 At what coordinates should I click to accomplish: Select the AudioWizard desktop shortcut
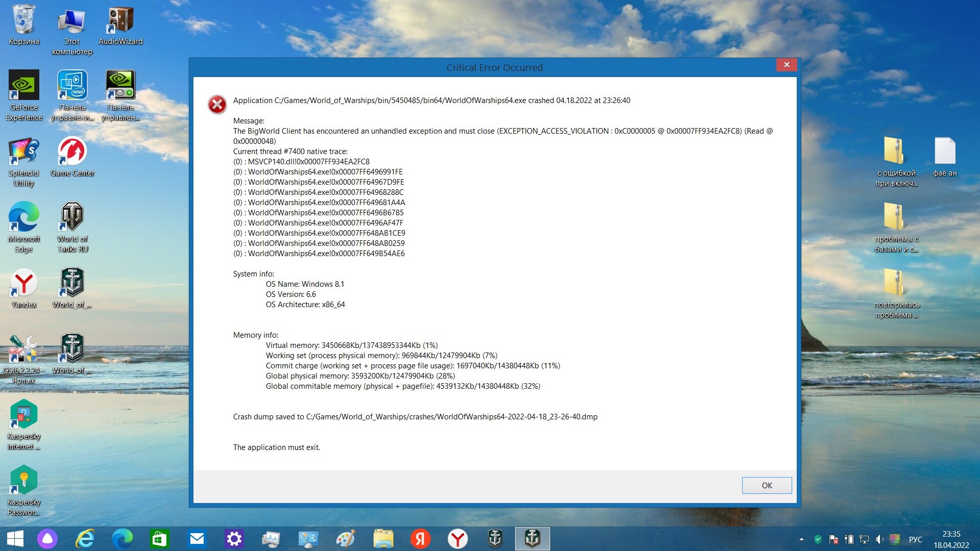tap(120, 26)
